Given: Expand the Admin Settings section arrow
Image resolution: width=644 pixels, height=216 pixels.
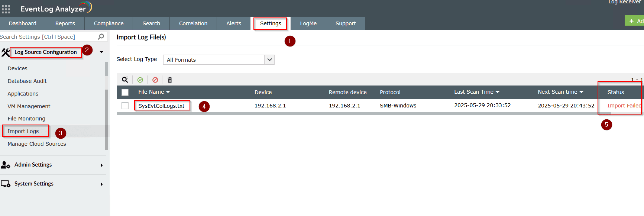Looking at the screenshot, I should coord(101,165).
